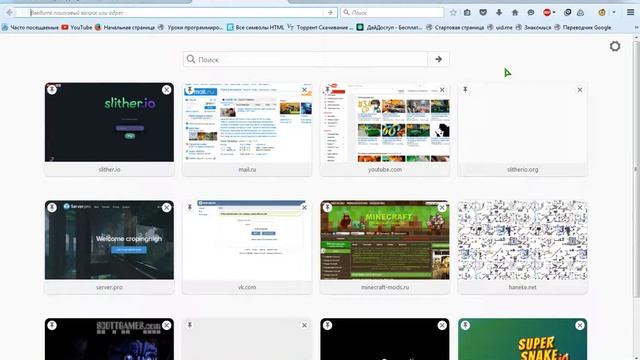
Task: Pin the slitherio.org tile
Action: (465, 89)
